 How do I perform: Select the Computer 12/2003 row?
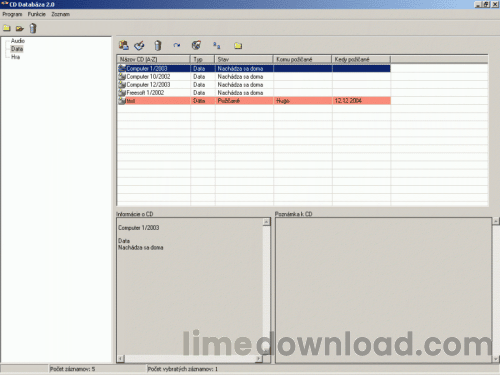(254, 85)
